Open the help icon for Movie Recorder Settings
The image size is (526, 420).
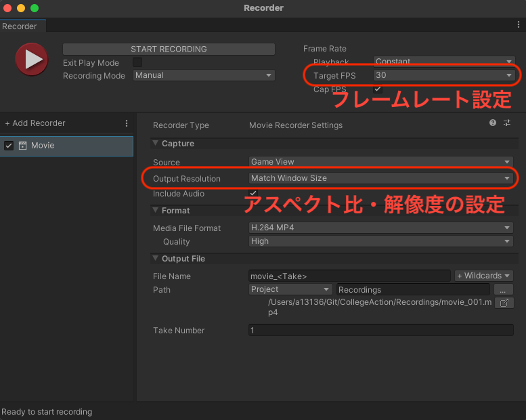pos(492,123)
